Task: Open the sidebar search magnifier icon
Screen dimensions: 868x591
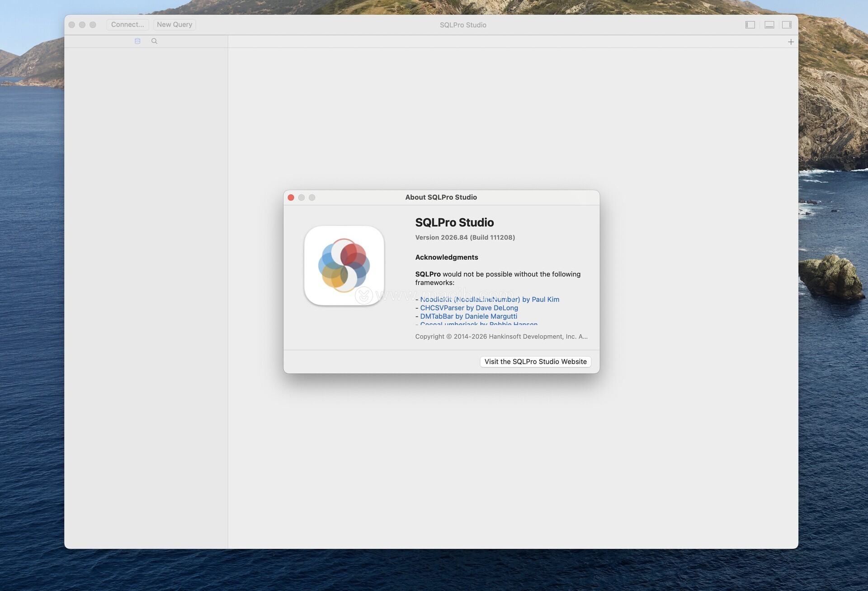Action: click(154, 41)
